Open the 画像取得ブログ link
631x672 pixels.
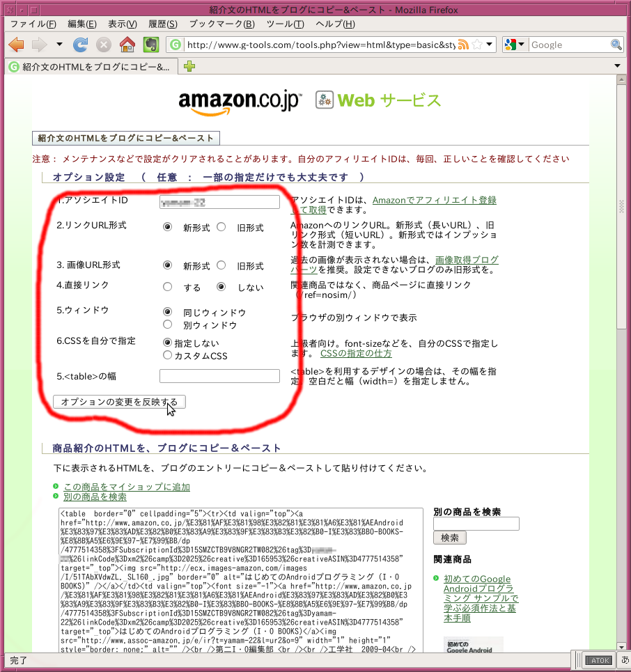point(467,260)
